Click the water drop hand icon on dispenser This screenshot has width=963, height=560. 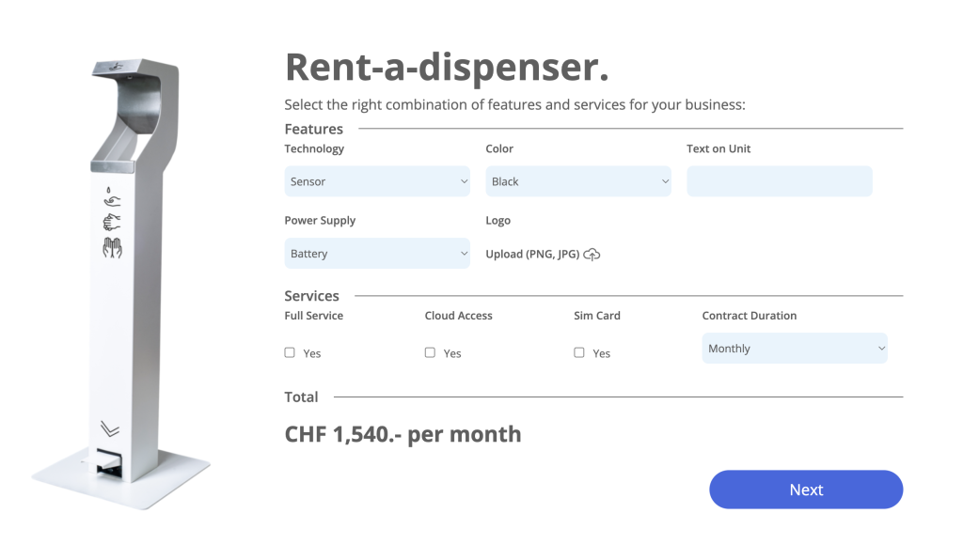pyautogui.click(x=111, y=197)
